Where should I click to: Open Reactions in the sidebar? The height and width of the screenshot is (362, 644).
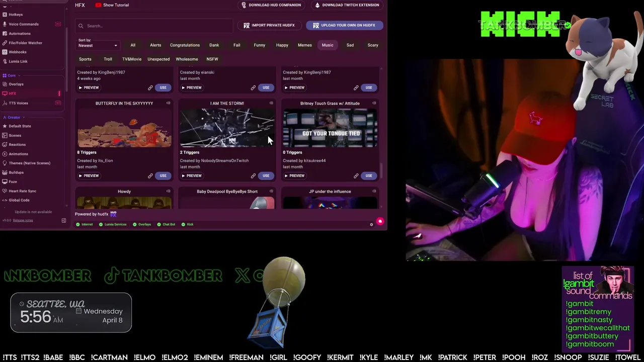[x=17, y=144]
